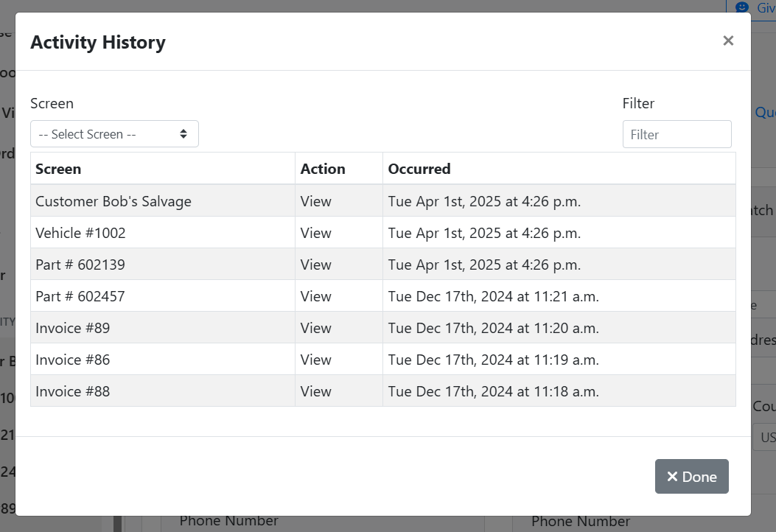Select the Invoice #86 row
Image resolution: width=776 pixels, height=532 pixels.
coord(72,360)
